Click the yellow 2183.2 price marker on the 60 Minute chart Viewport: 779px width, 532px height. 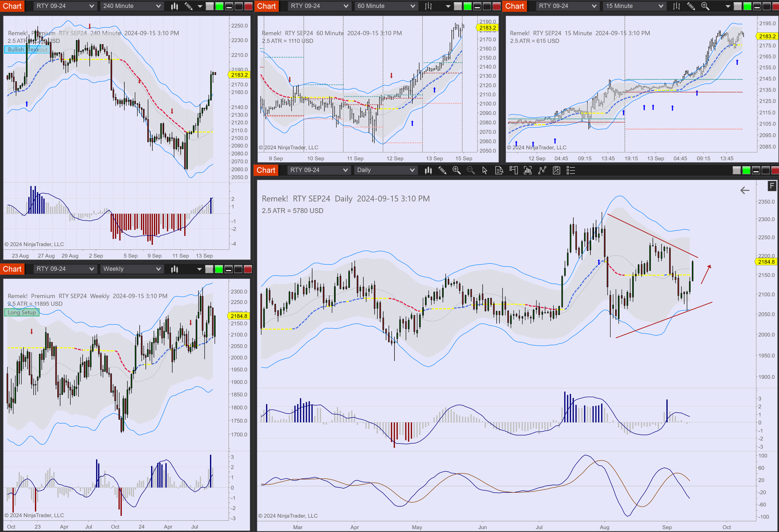point(488,28)
